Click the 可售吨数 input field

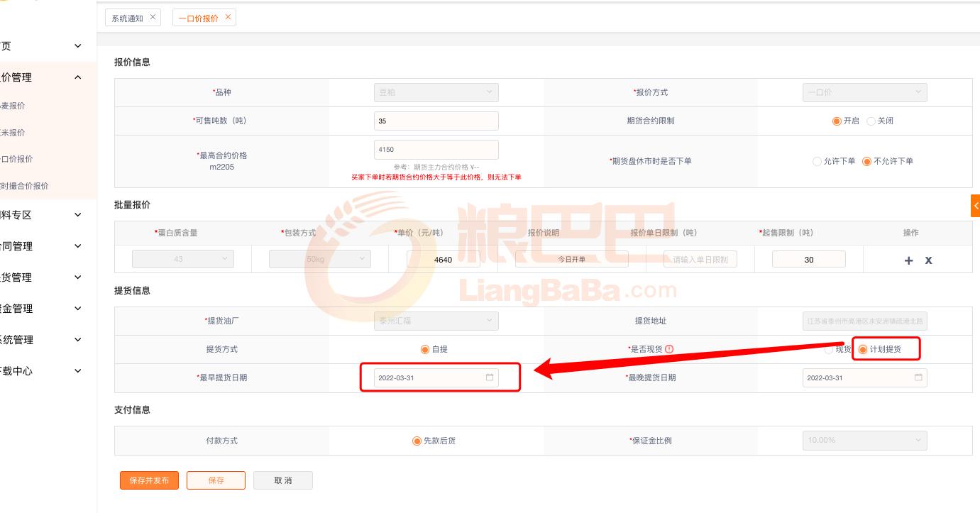pos(436,121)
